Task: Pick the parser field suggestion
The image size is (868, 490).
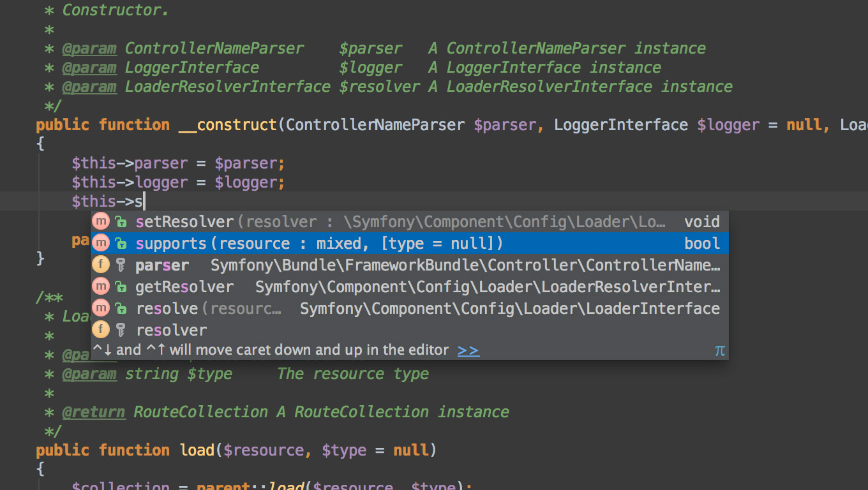Action: (409, 265)
